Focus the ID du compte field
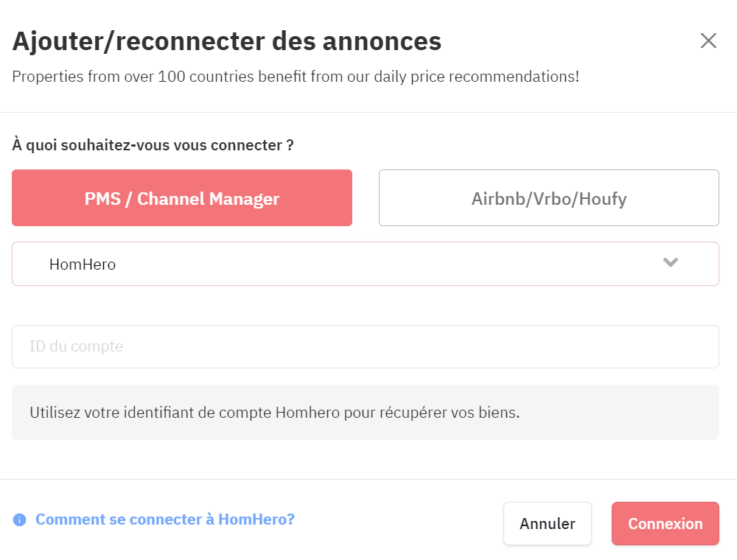Viewport: 737px width, 560px height. click(366, 347)
